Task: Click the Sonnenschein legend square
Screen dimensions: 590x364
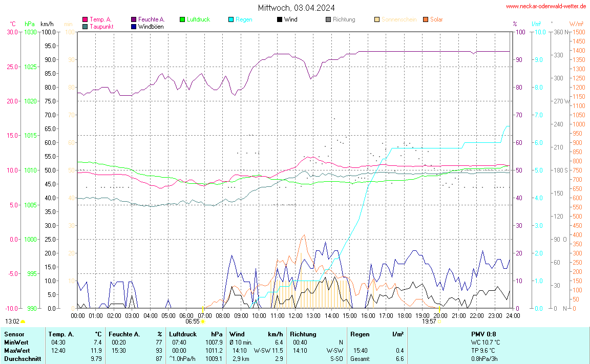Action: [x=377, y=20]
